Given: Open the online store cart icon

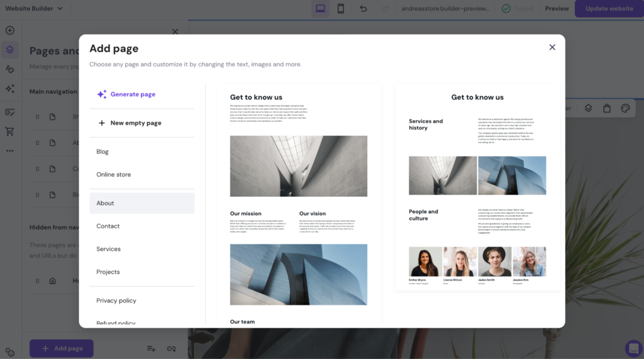Looking at the screenshot, I should tap(10, 131).
